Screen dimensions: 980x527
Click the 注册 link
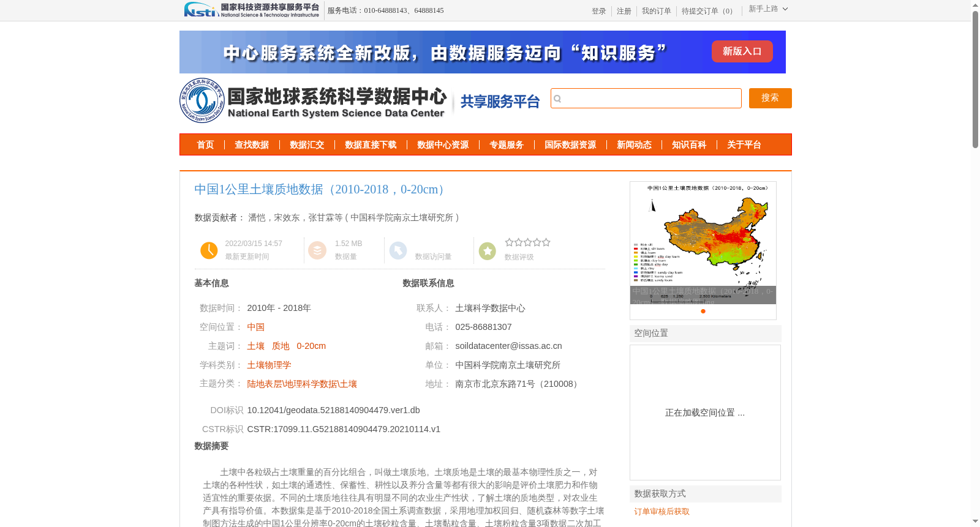(x=624, y=11)
